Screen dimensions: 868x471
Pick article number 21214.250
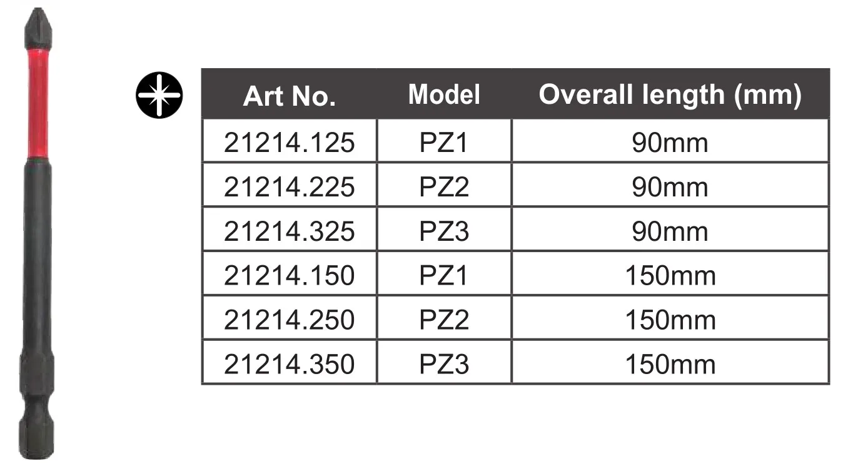coord(289,320)
